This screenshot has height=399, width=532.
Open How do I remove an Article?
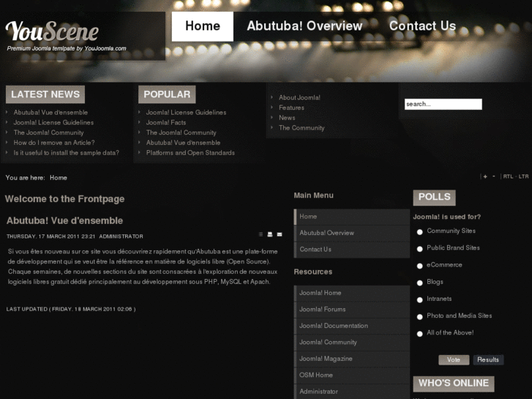54,143
